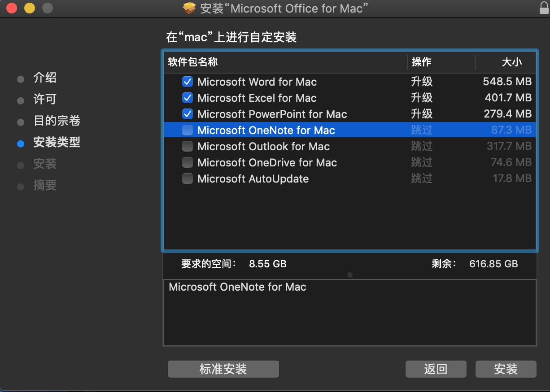Check Microsoft Outlook for Mac checkbox

tap(188, 146)
